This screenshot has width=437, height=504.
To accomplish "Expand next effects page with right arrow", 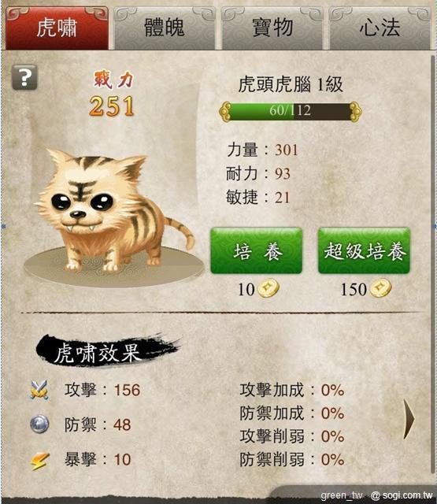I will (x=409, y=420).
